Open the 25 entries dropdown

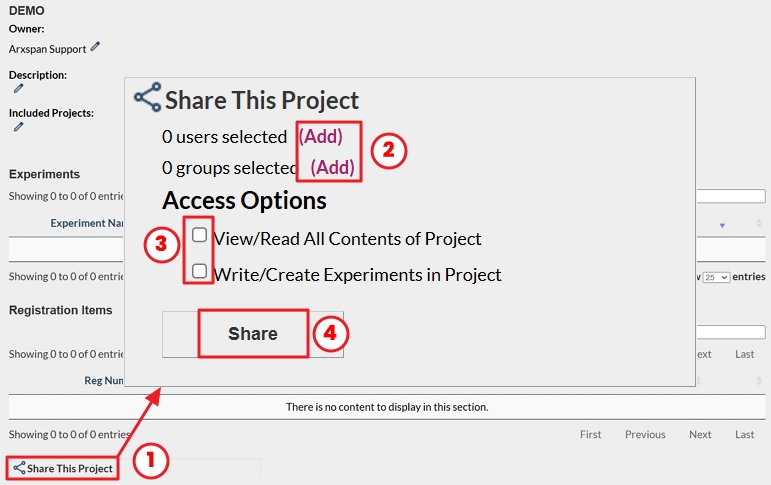(x=716, y=277)
